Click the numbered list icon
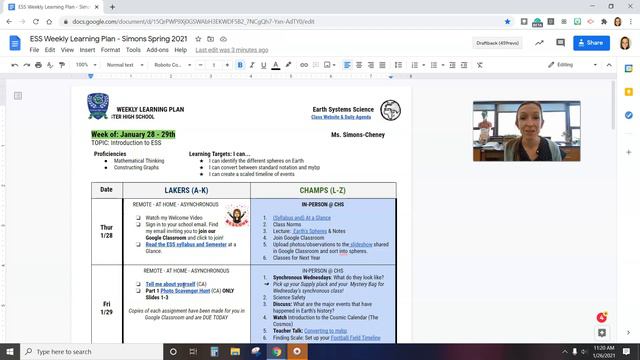Screen dimensions: 640x360 click(x=415, y=65)
